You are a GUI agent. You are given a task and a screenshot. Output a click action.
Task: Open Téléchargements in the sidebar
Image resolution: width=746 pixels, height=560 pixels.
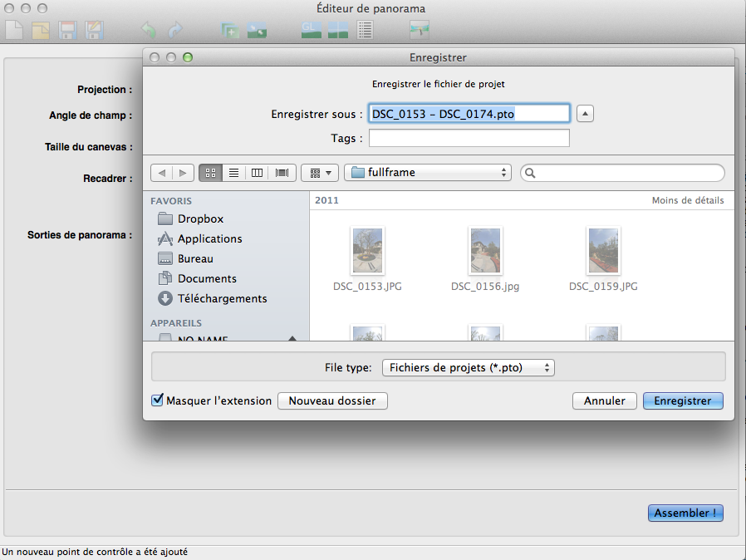point(222,298)
